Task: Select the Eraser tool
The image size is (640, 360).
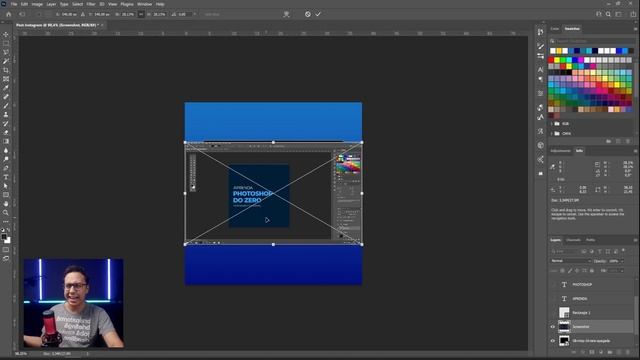Action: [x=6, y=132]
